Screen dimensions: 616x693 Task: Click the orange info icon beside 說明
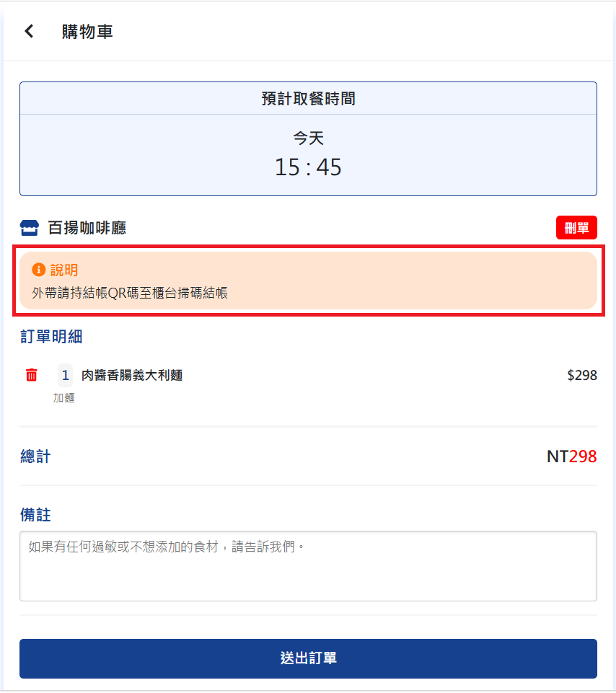click(x=39, y=270)
